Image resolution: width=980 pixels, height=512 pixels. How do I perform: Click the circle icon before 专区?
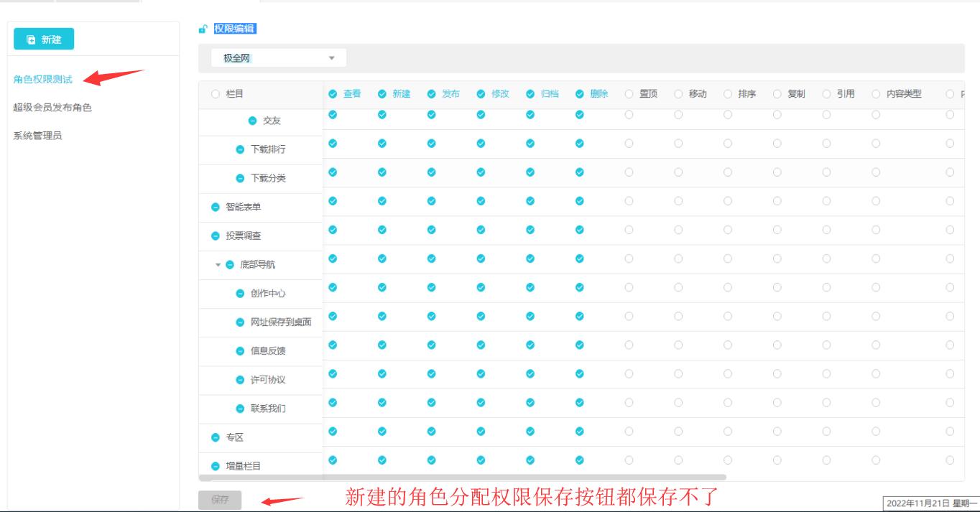coord(215,437)
